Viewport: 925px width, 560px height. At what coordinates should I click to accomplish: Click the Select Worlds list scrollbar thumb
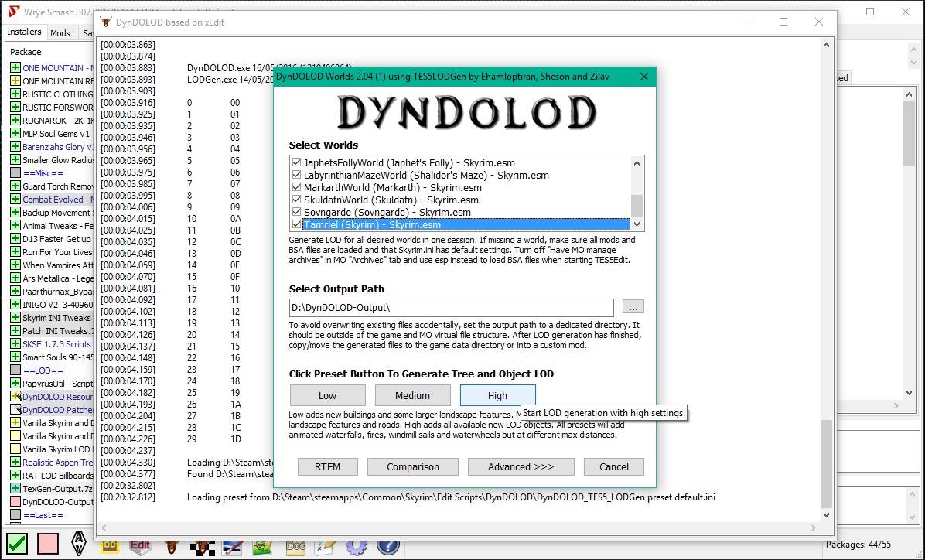[x=637, y=206]
